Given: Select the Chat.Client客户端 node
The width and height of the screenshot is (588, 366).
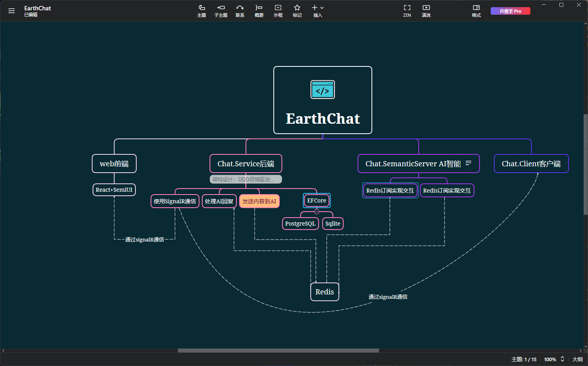Looking at the screenshot, I should pos(531,164).
